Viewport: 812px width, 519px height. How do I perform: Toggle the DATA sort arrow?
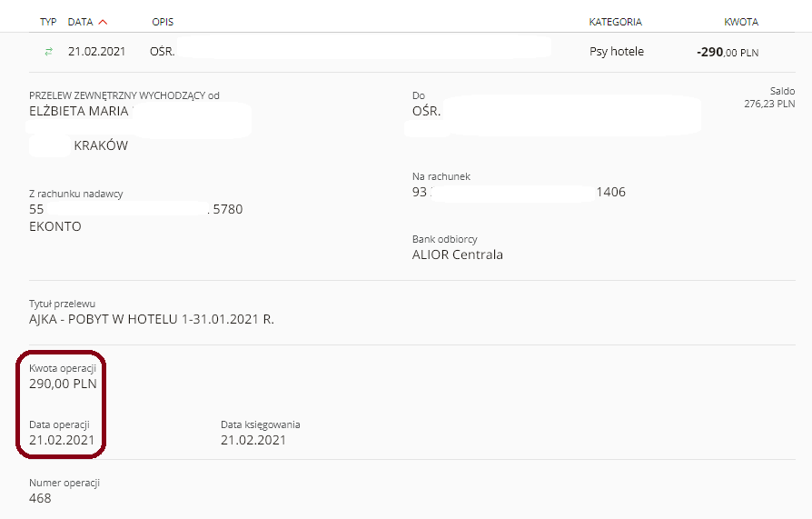point(103,22)
